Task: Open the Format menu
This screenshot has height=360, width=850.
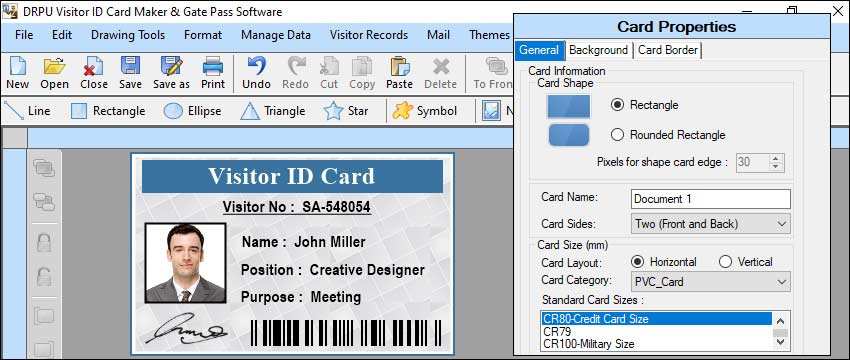Action: coord(203,35)
